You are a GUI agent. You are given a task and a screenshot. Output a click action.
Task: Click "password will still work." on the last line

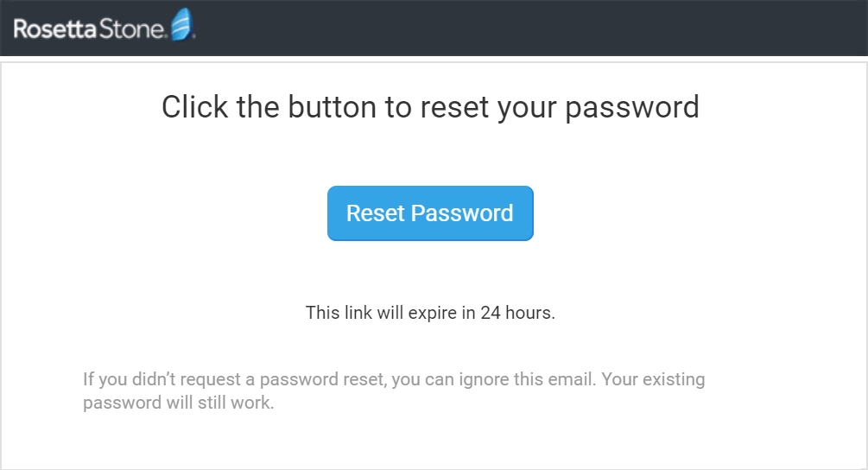coord(178,403)
